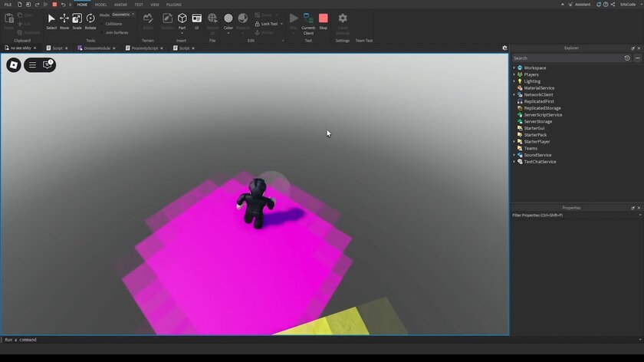Expand the SoundService tree node

pyautogui.click(x=514, y=155)
